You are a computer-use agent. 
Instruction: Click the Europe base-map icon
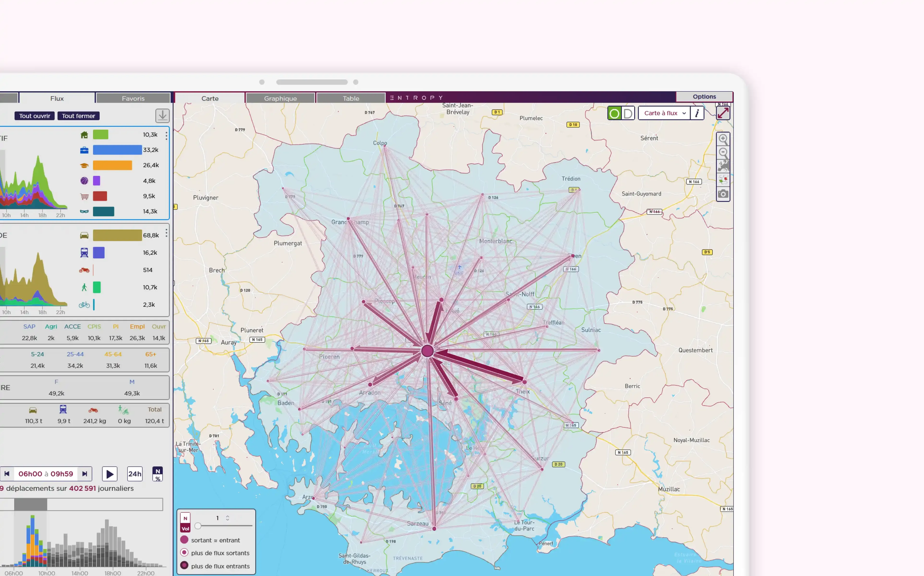point(723,166)
